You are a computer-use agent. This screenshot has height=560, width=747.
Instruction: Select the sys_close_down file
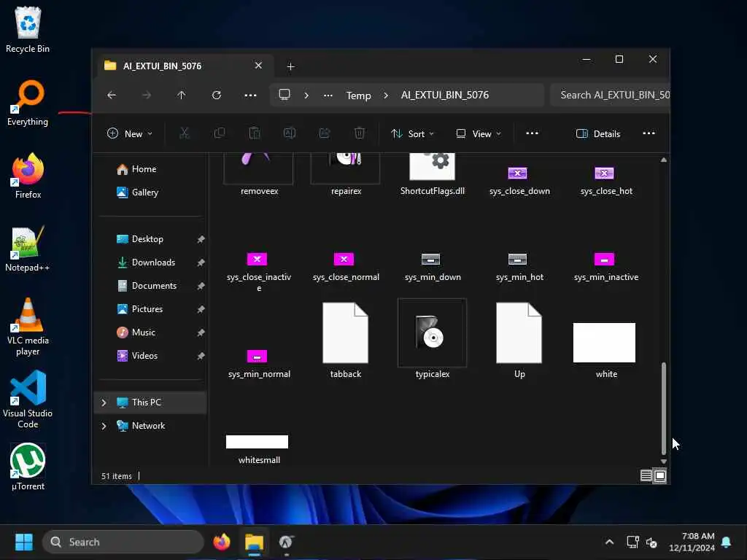pos(519,182)
